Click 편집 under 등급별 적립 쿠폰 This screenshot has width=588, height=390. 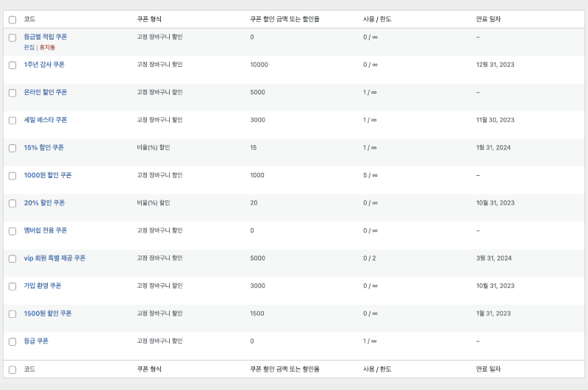point(29,47)
